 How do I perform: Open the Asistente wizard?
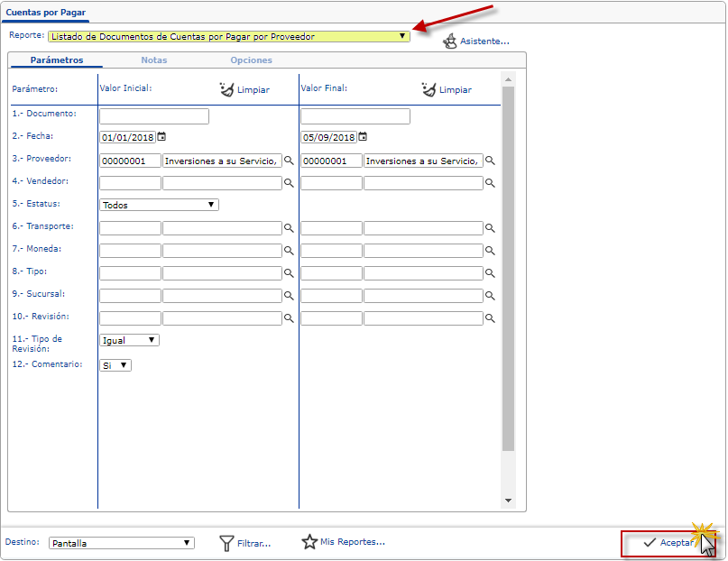476,41
